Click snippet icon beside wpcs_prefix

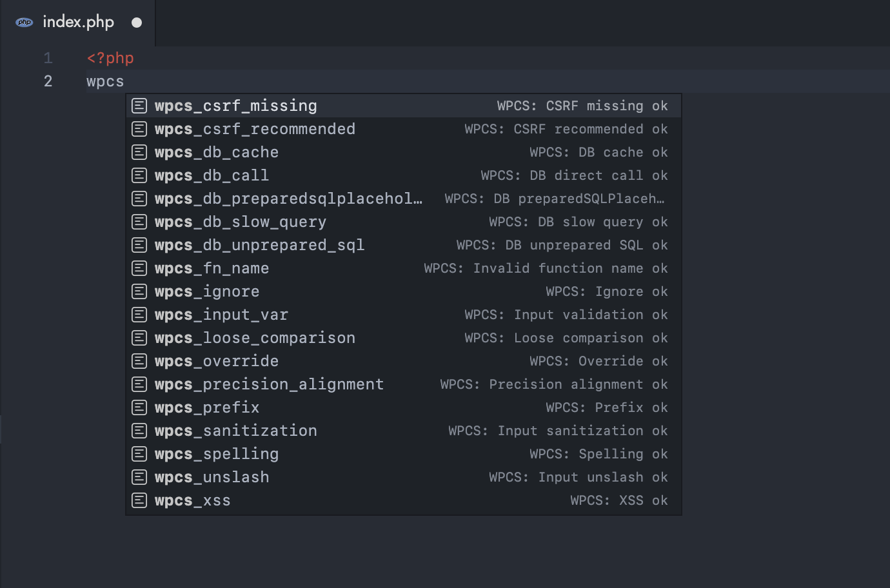tap(139, 407)
